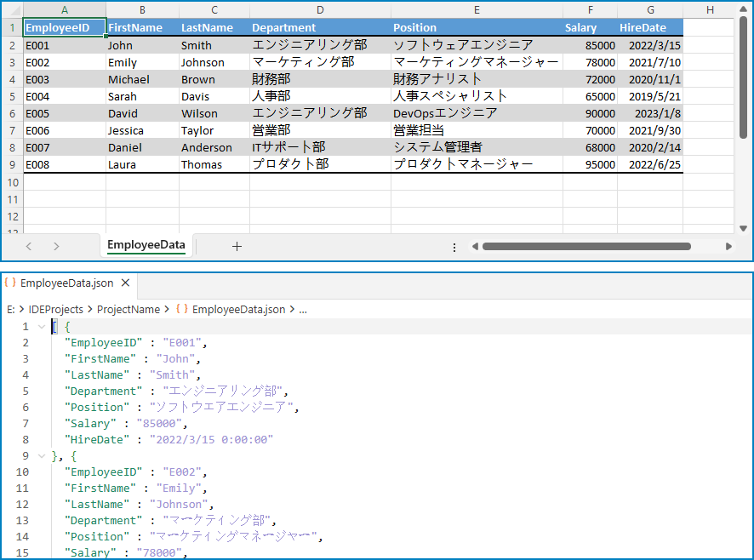
Task: Select column D header
Action: coord(320,9)
